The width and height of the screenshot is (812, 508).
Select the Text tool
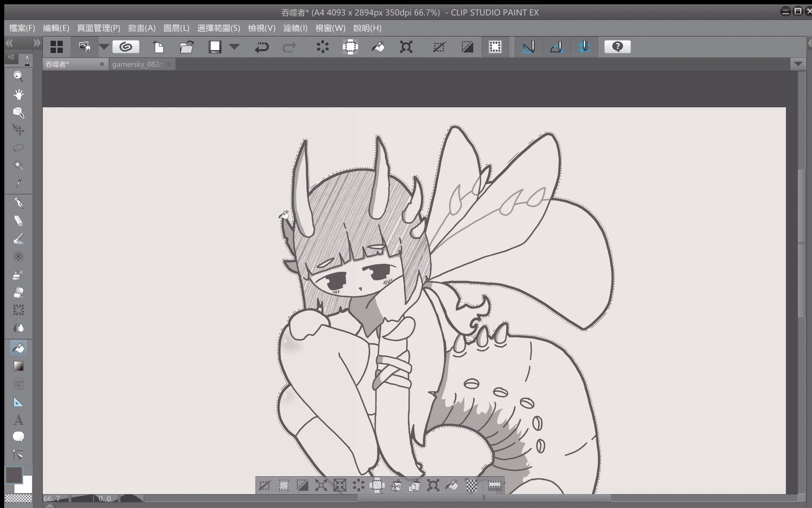click(18, 420)
